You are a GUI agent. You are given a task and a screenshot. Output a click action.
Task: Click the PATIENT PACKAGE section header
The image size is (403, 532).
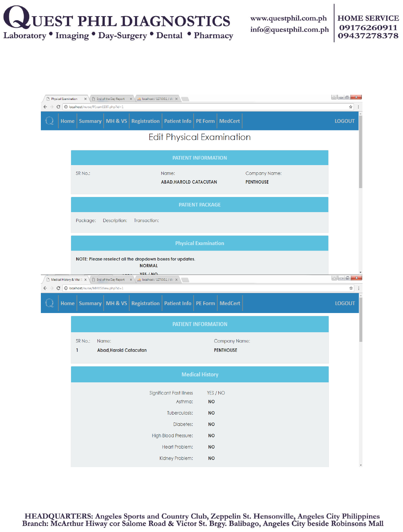click(x=200, y=205)
